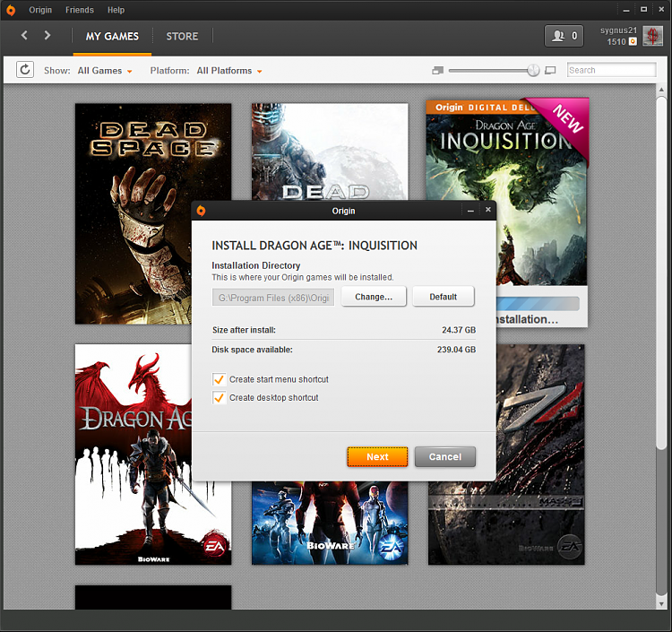Open the Help menu
The image size is (672, 632).
click(x=116, y=10)
